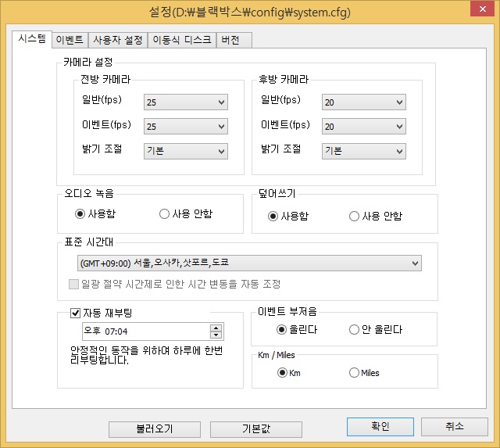This screenshot has width=500, height=448.
Task: Switch to the 이벤트 tab
Action: [x=70, y=40]
